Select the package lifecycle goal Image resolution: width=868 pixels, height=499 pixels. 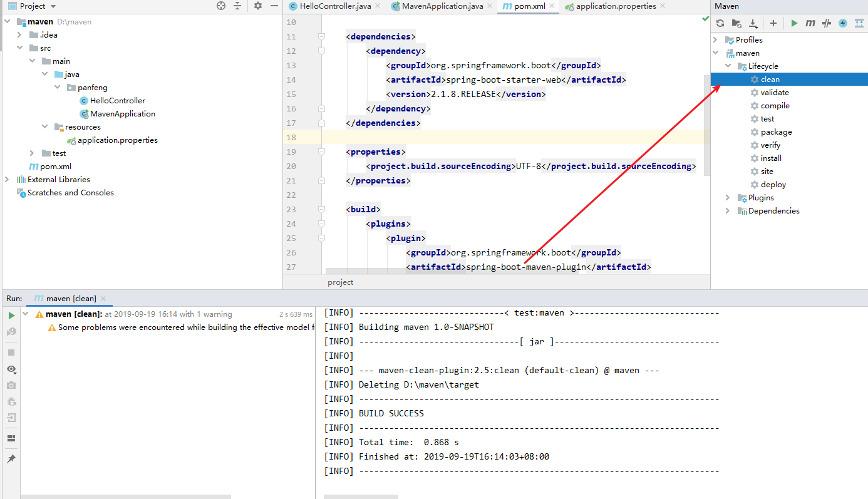coord(776,132)
